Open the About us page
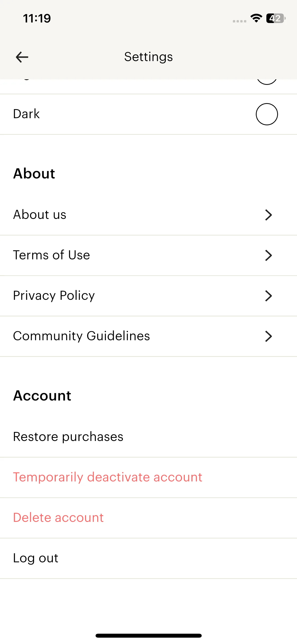297x644 pixels. coord(40,214)
